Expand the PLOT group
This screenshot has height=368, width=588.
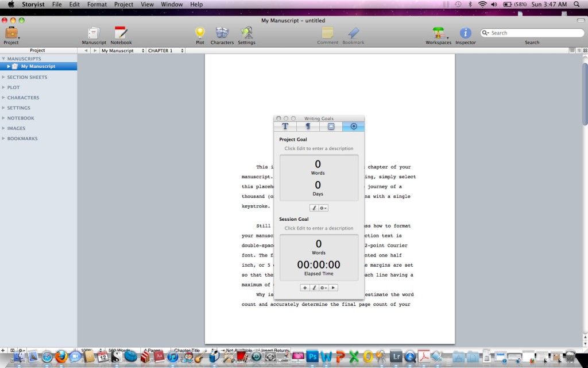tap(3, 87)
